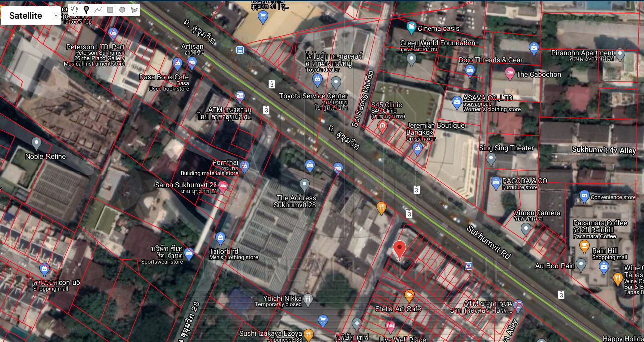Click the Cinema oasis map pin

(x=411, y=26)
